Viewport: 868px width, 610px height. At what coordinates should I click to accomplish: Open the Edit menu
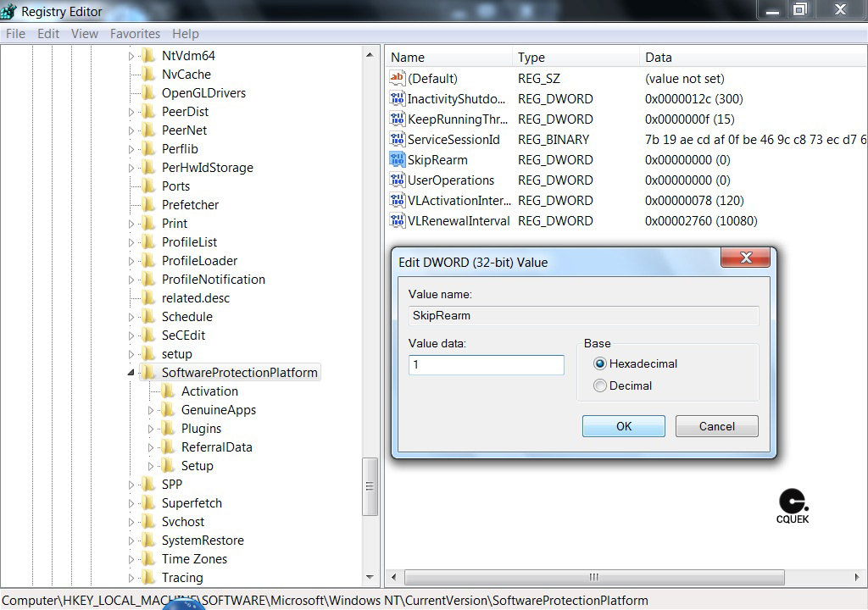tap(48, 34)
